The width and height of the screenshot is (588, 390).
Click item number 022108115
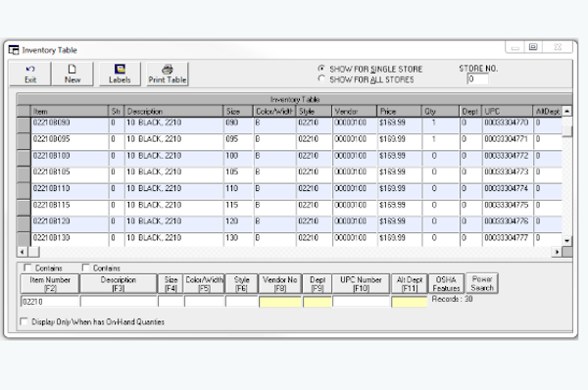click(51, 205)
